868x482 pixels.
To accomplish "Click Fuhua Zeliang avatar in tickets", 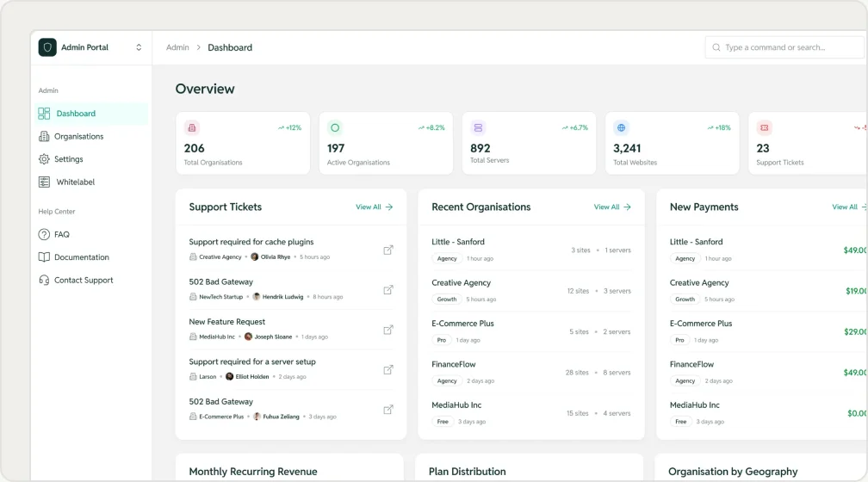I will (x=257, y=416).
